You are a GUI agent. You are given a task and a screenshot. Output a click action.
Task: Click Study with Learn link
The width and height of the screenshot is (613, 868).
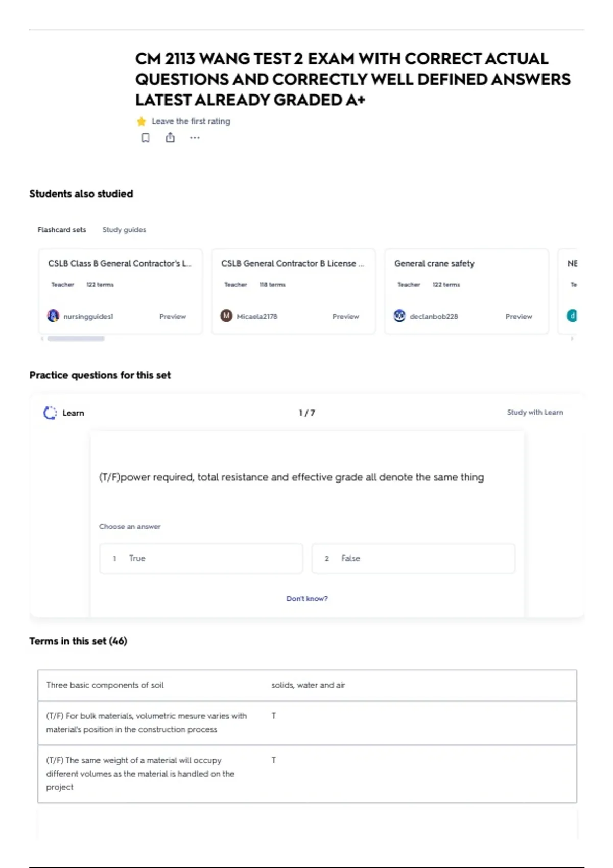pos(535,413)
